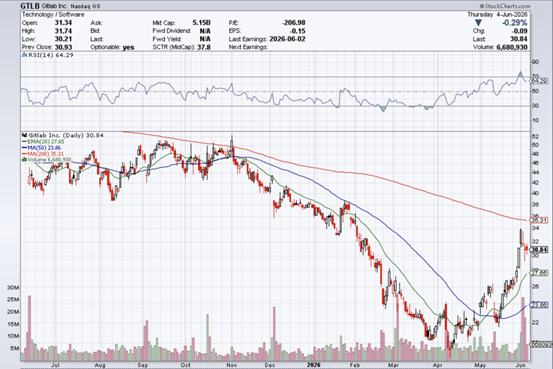553x369 pixels.
Task: Click the candlestick icon before Gitlab Inc. (Daily)
Action: point(24,135)
